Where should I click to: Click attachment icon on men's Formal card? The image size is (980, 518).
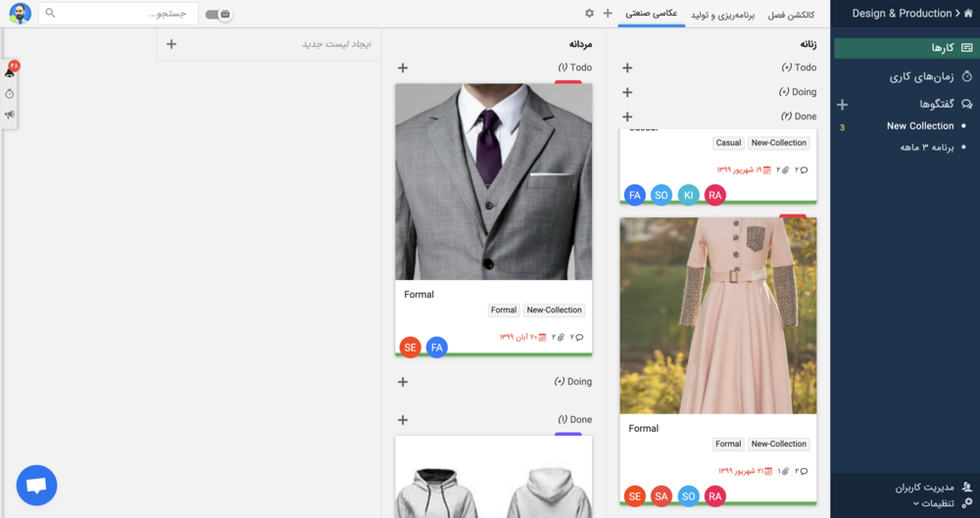pyautogui.click(x=561, y=338)
